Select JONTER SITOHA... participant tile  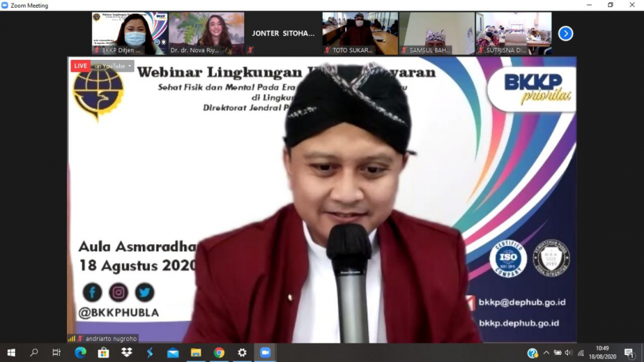point(283,33)
